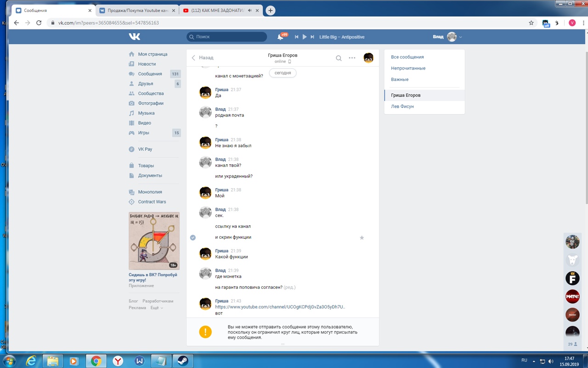
Task: Switch to Лев Фисун conversation
Action: click(x=402, y=106)
